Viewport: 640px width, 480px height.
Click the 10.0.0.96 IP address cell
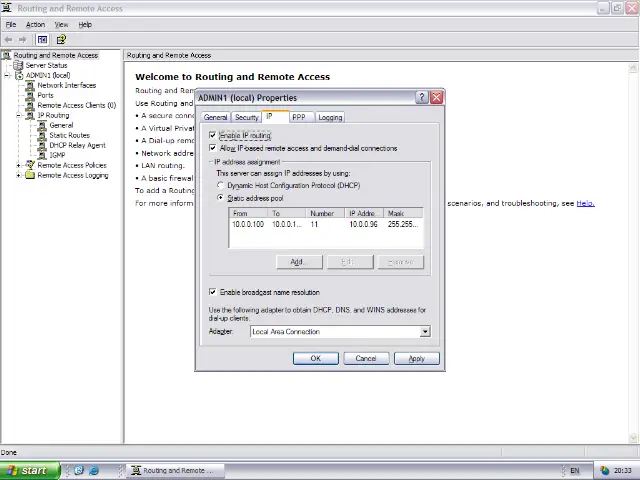[x=363, y=224]
